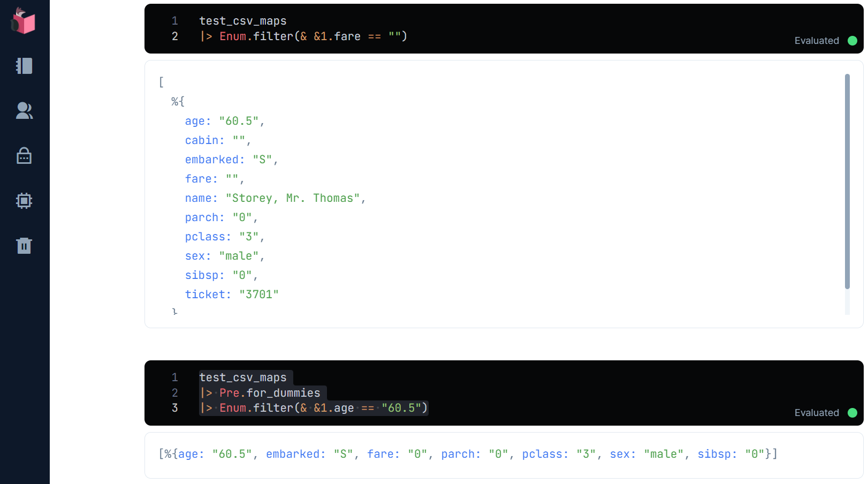Click the output line 'ticket: "3701"'
The height and width of the screenshot is (484, 868).
tap(232, 294)
